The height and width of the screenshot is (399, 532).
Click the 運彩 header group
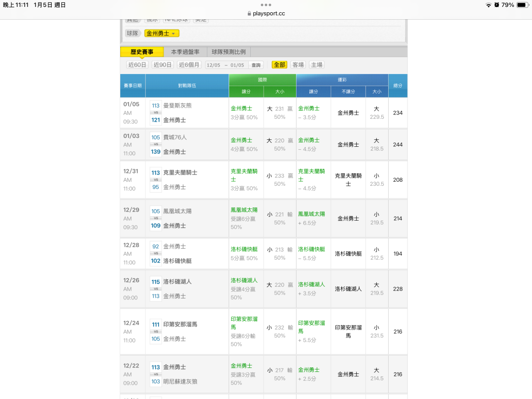[x=342, y=80]
